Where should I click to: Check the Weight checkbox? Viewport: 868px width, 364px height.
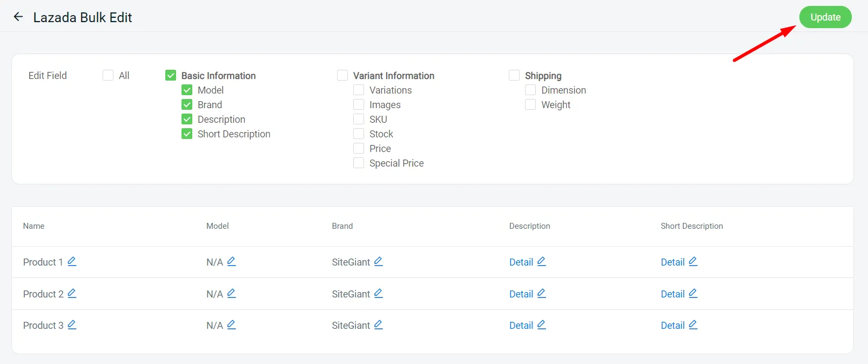pyautogui.click(x=530, y=104)
